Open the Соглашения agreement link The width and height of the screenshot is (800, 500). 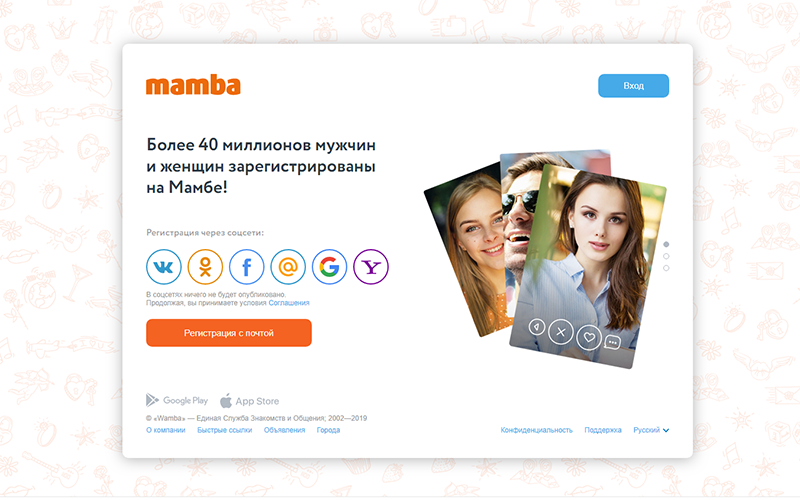click(289, 303)
